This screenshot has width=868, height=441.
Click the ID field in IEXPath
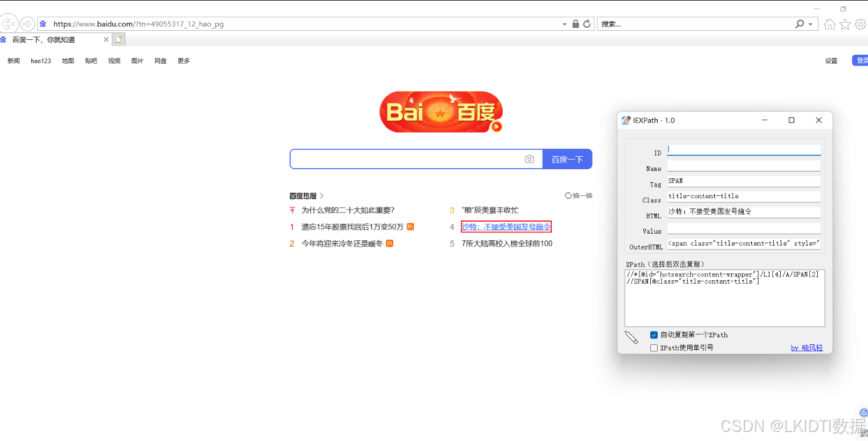(x=744, y=150)
